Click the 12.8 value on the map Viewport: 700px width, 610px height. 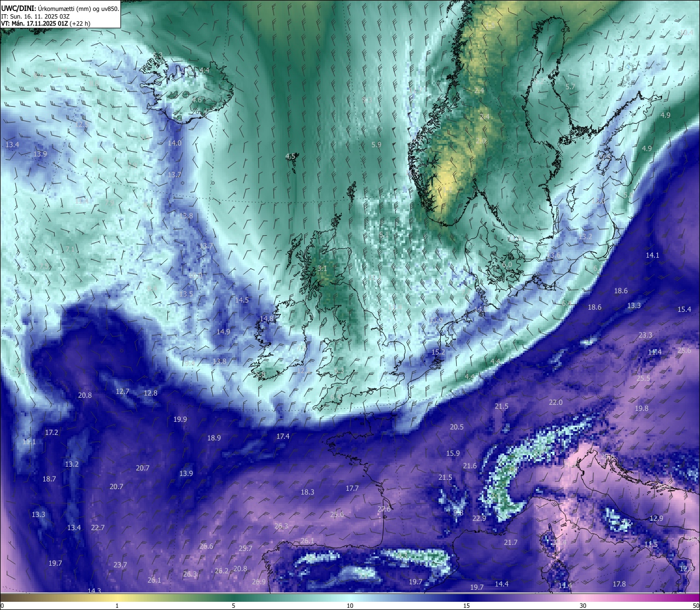point(150,393)
